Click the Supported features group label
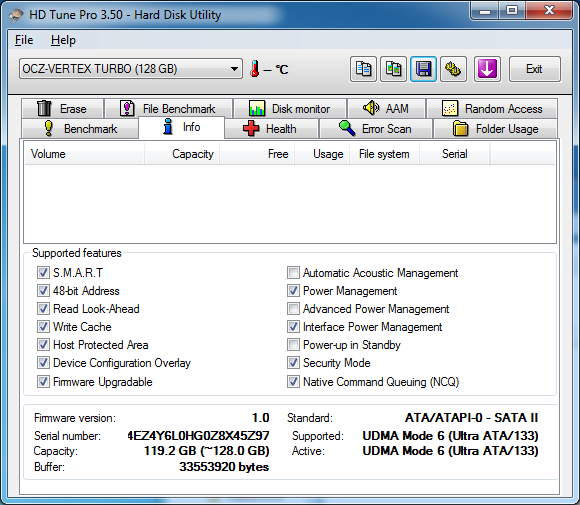 (x=77, y=253)
